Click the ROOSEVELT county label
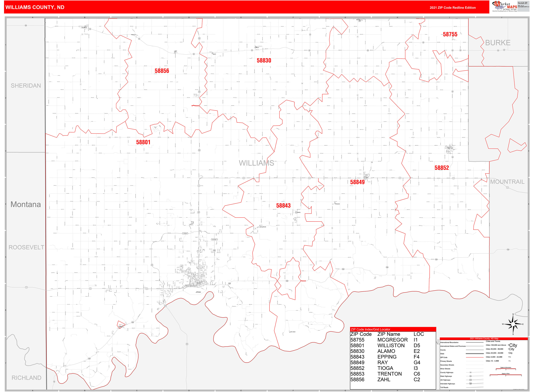Viewport: 534px width, 392px height. tap(26, 247)
